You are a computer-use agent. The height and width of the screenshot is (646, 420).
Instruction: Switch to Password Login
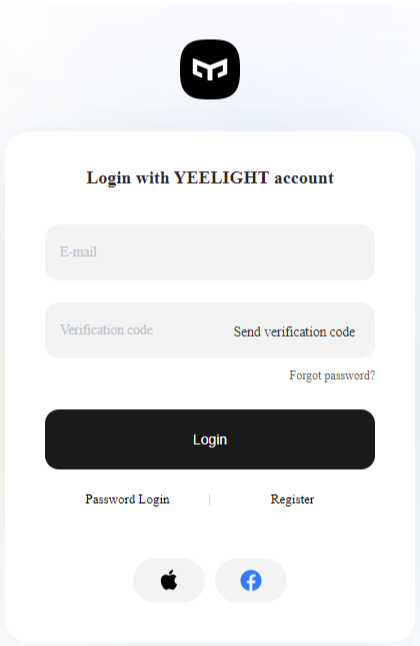point(127,499)
